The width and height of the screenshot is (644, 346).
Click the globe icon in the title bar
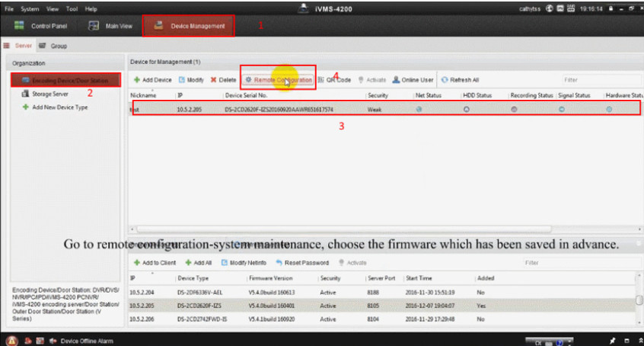pos(549,8)
